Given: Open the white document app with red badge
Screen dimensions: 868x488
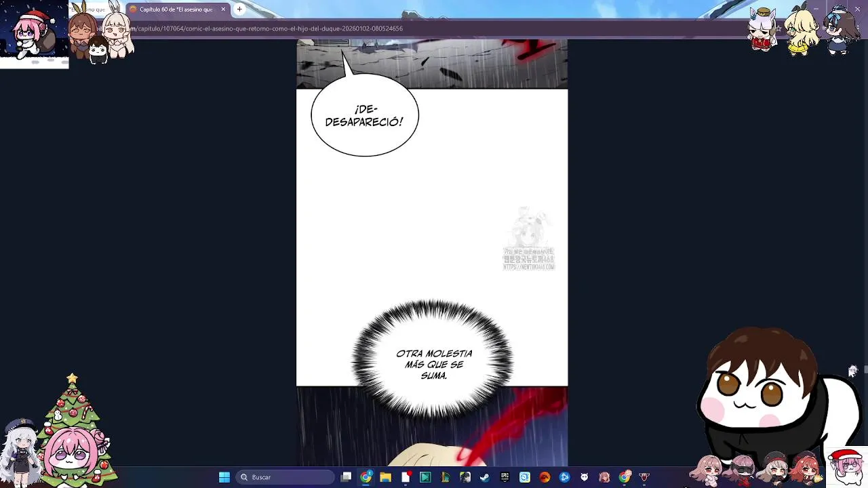Looking at the screenshot, I should click(406, 477).
